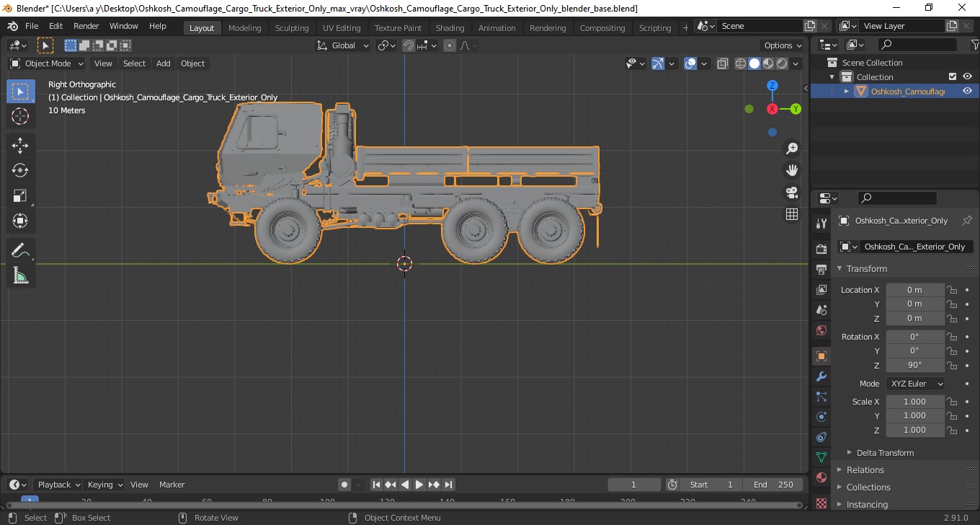Open the Keying dropdown in timeline
This screenshot has width=980, height=525.
click(105, 485)
